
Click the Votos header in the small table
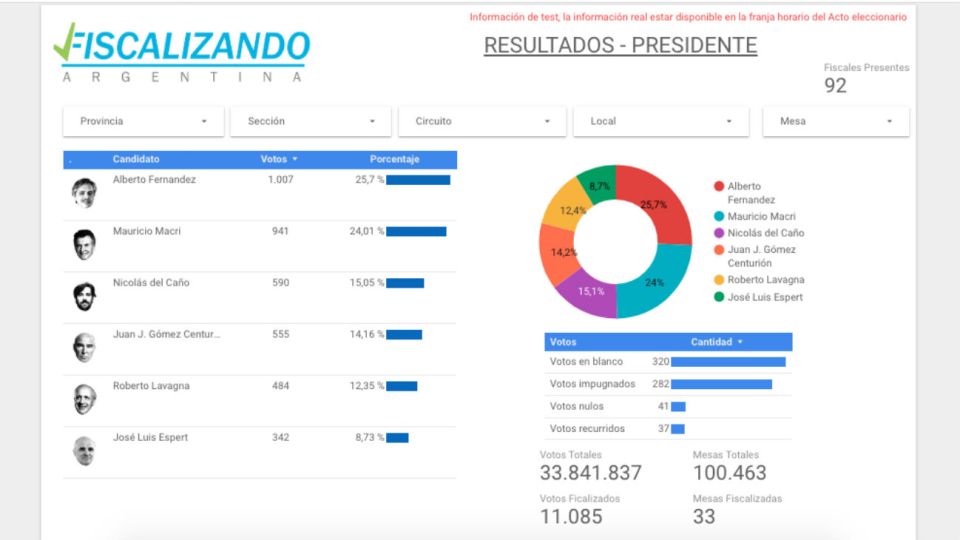[x=563, y=342]
